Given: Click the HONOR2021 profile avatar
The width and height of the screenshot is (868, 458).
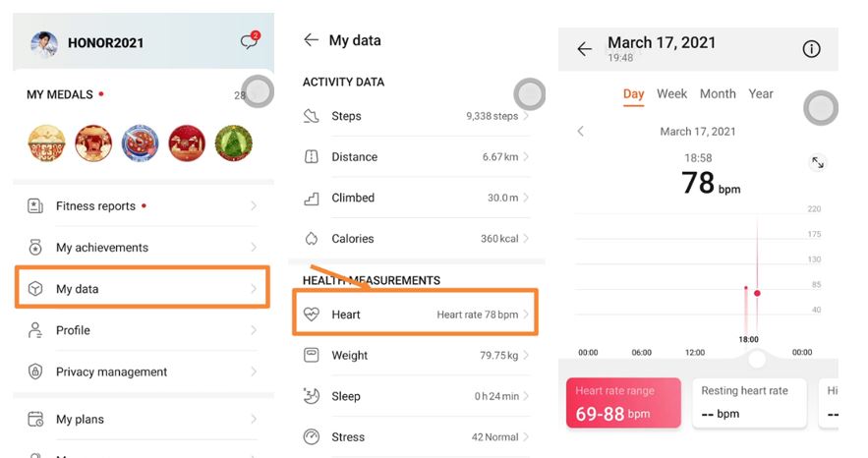Looking at the screenshot, I should (44, 44).
